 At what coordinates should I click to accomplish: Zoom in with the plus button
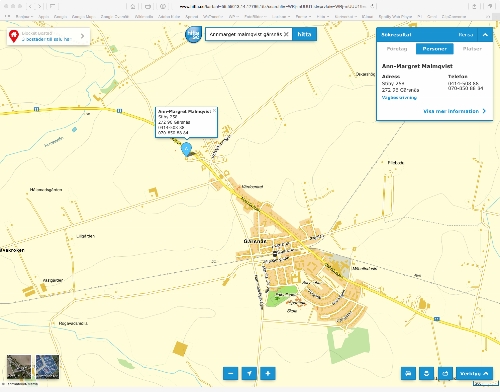tap(268, 373)
